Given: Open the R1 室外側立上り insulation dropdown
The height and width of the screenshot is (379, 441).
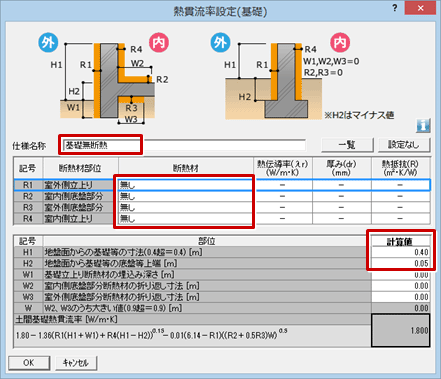Looking at the screenshot, I should (185, 185).
